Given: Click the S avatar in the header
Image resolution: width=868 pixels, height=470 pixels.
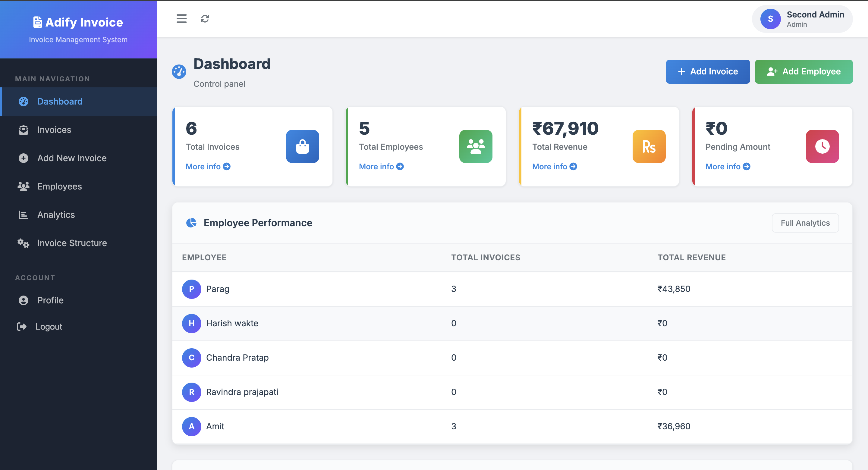Looking at the screenshot, I should 770,19.
